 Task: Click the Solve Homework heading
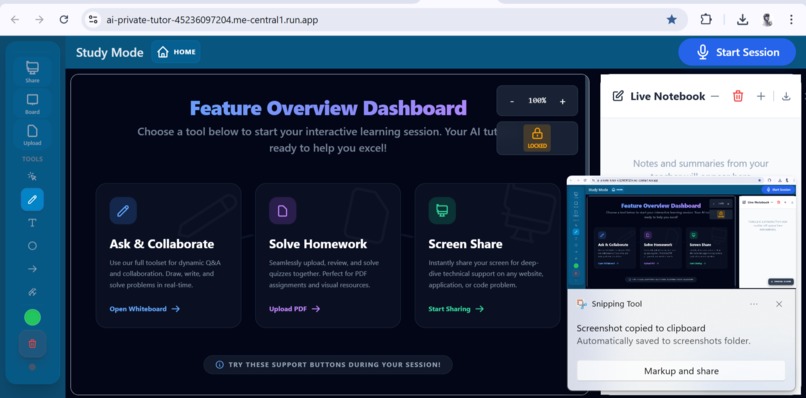coord(318,244)
